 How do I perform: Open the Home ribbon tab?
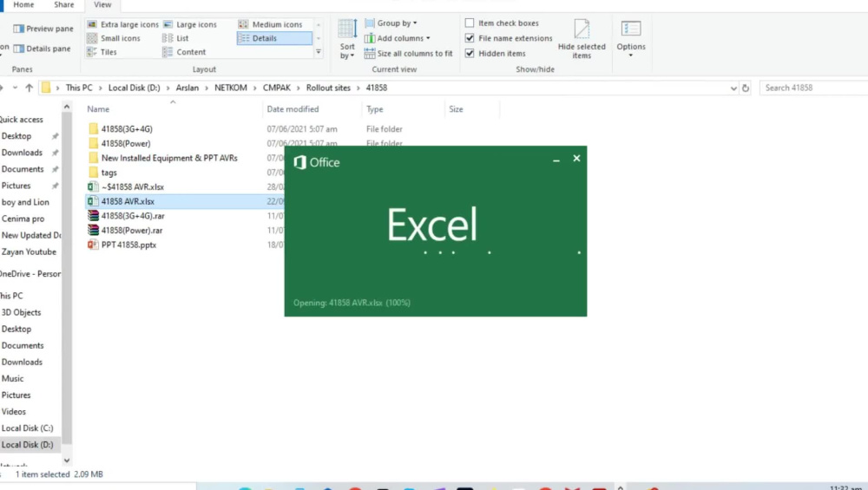pyautogui.click(x=23, y=4)
